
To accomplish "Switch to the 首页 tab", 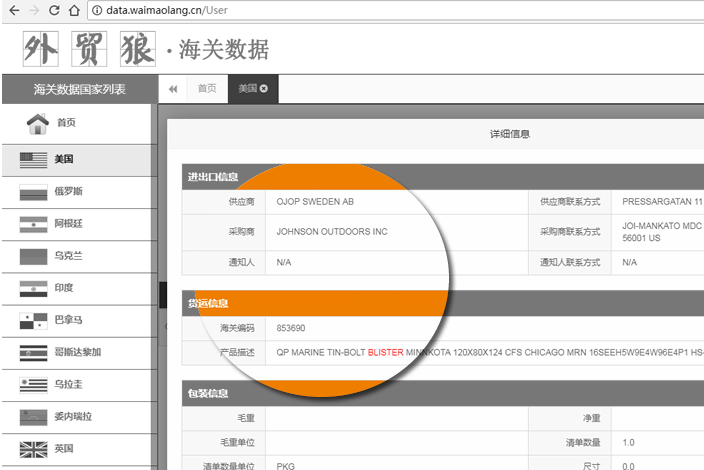I will pyautogui.click(x=206, y=89).
